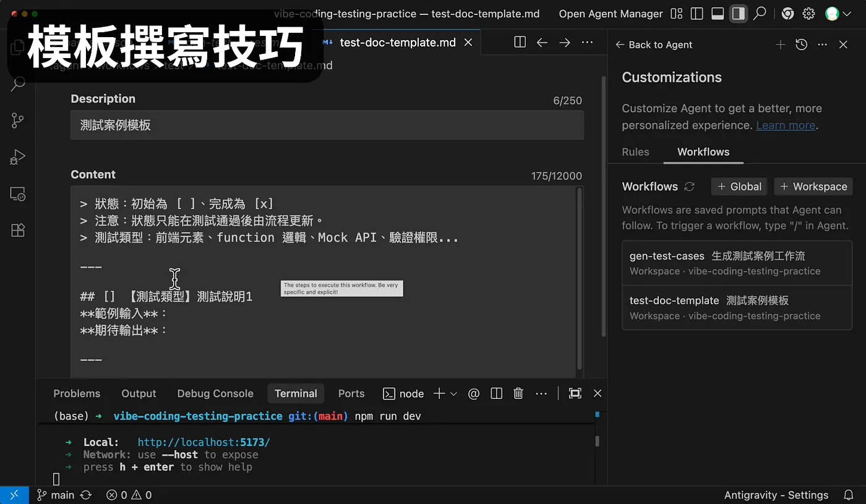Maximize the terminal panel size
Image resolution: width=866 pixels, height=504 pixels.
pyautogui.click(x=575, y=393)
